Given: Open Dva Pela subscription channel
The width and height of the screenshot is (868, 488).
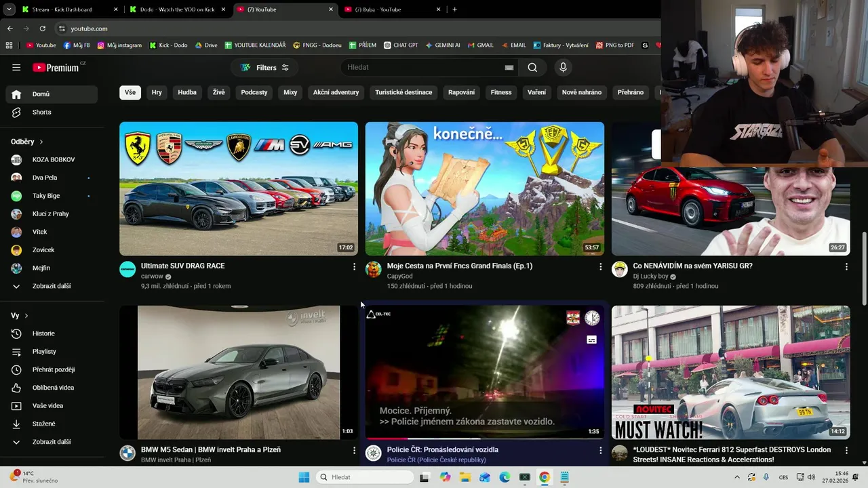Looking at the screenshot, I should (52, 178).
